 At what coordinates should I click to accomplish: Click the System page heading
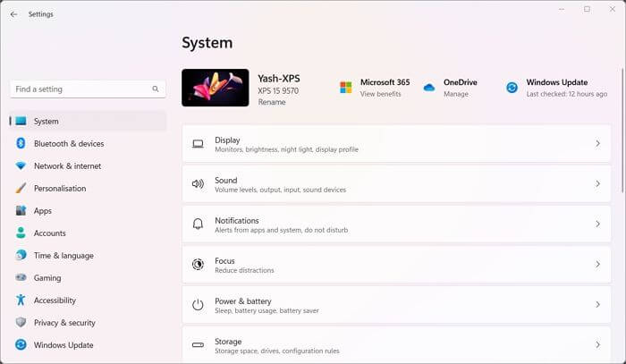pos(207,43)
